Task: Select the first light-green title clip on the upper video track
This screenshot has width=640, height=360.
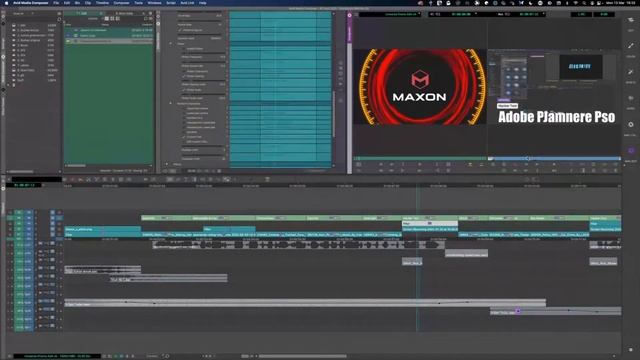Action: coord(166,218)
